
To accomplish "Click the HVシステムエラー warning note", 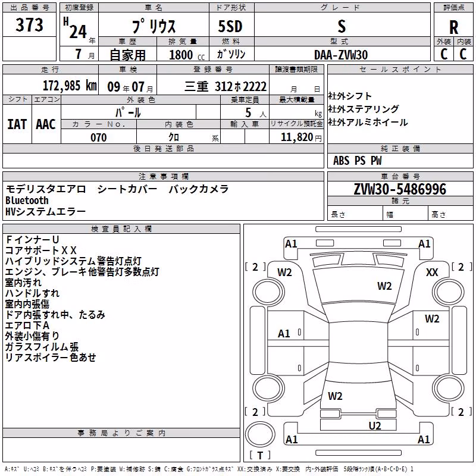I will [46, 212].
